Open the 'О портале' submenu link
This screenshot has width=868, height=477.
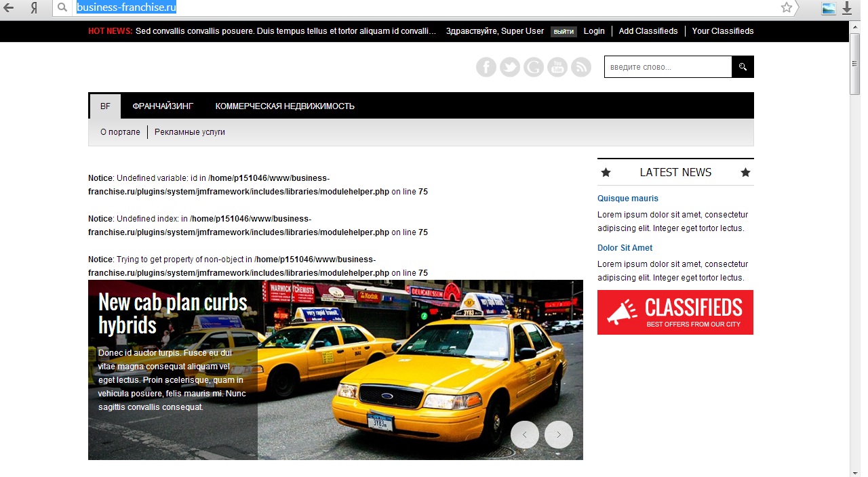(x=120, y=132)
